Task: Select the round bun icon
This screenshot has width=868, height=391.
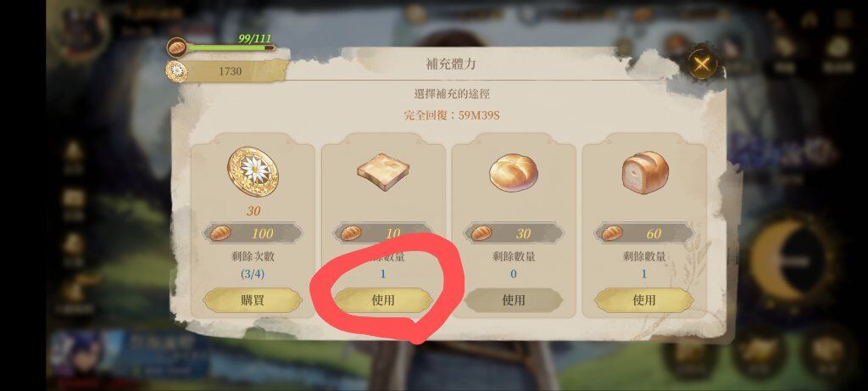Action: [513, 173]
